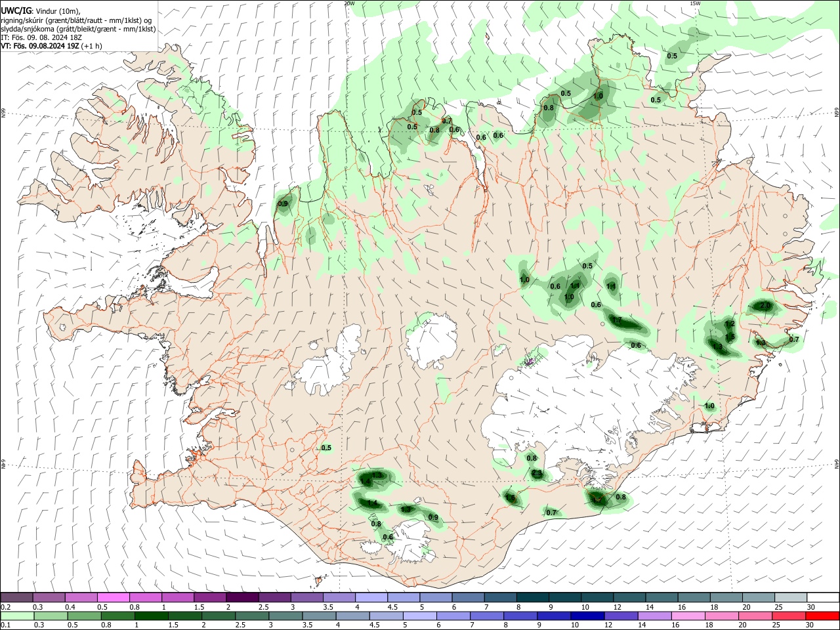Pick the upper scale swatch between 0.4 and 0.5
The image size is (840, 630).
click(x=81, y=597)
